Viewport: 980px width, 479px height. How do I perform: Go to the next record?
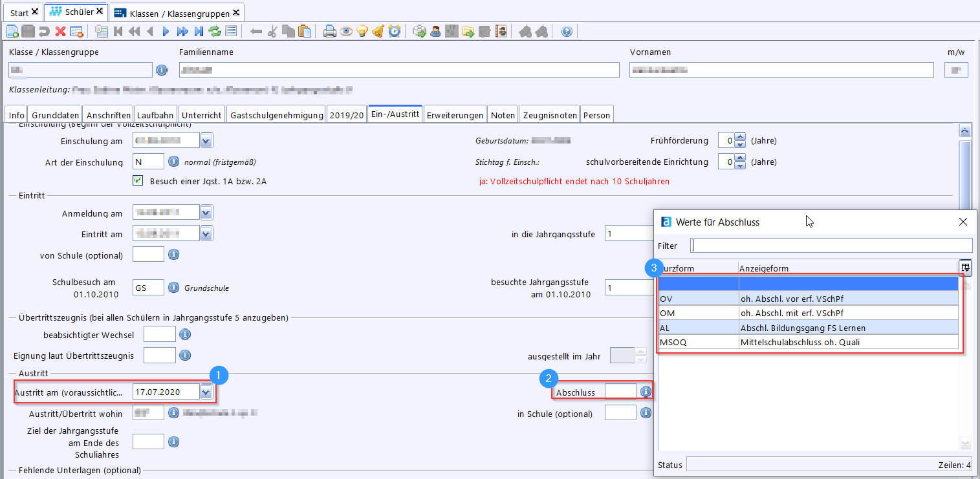[166, 31]
